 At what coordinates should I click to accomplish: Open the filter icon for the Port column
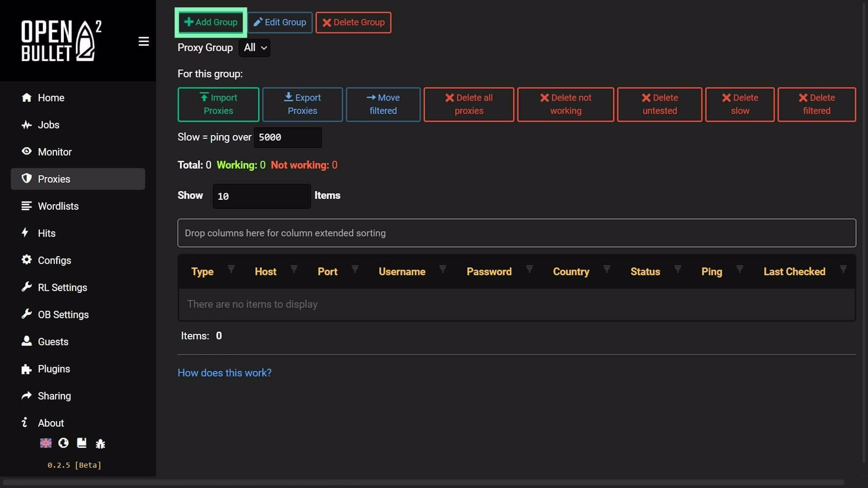355,269
